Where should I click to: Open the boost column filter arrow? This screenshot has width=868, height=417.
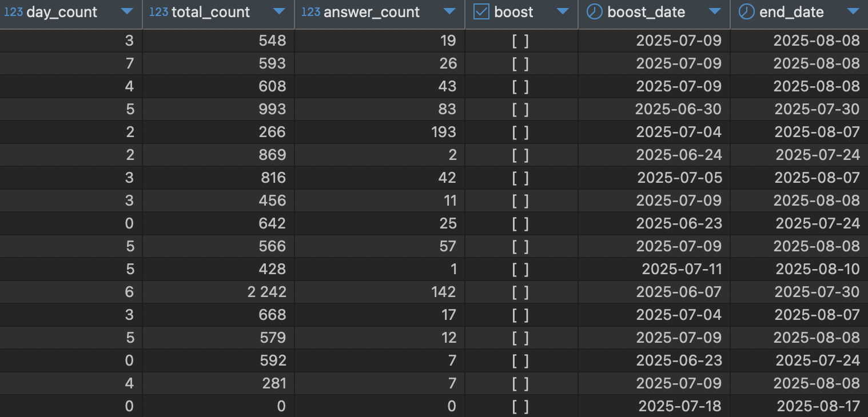pyautogui.click(x=563, y=11)
